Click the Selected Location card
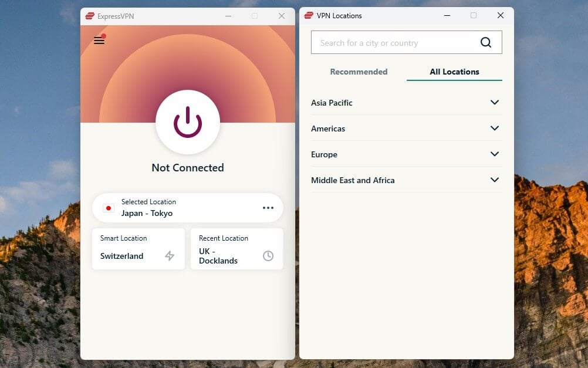 pyautogui.click(x=176, y=208)
